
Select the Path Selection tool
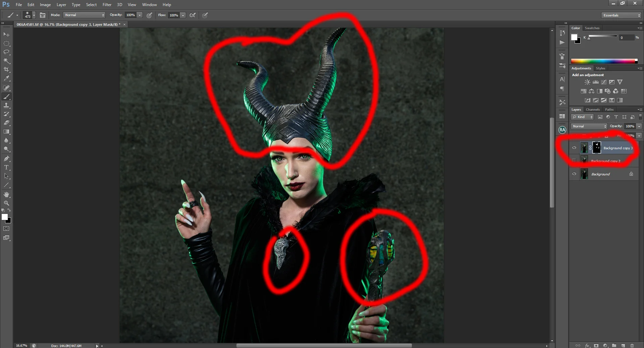tap(6, 176)
